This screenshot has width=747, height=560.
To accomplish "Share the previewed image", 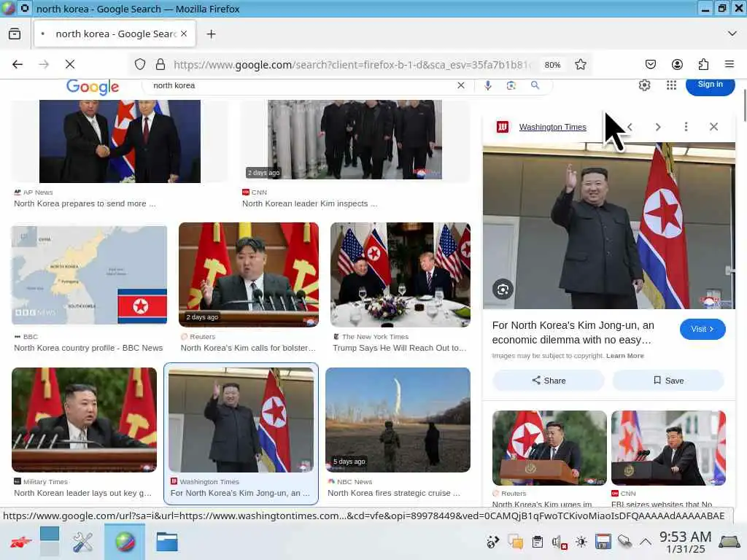I will [x=549, y=381].
